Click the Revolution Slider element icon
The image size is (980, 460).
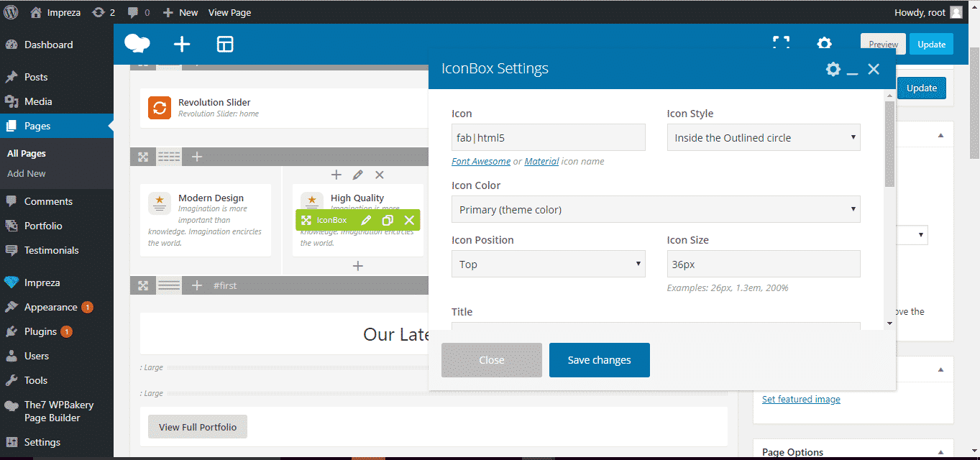coord(159,107)
